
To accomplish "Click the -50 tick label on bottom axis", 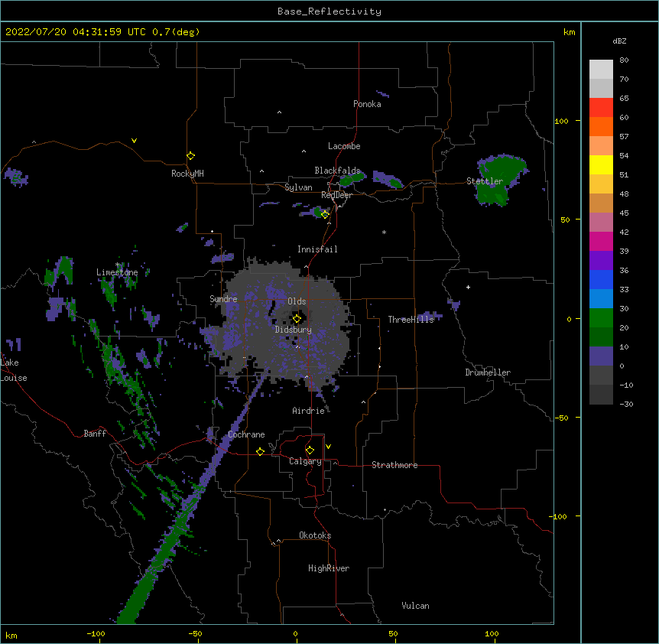I will (x=196, y=633).
